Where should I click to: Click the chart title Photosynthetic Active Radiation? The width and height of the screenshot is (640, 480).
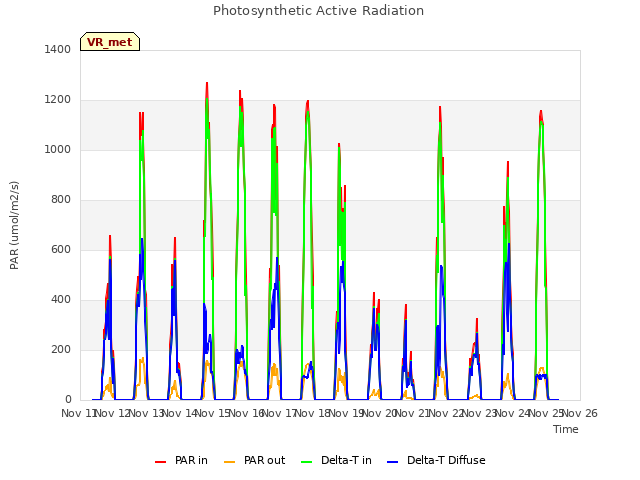[x=318, y=11]
